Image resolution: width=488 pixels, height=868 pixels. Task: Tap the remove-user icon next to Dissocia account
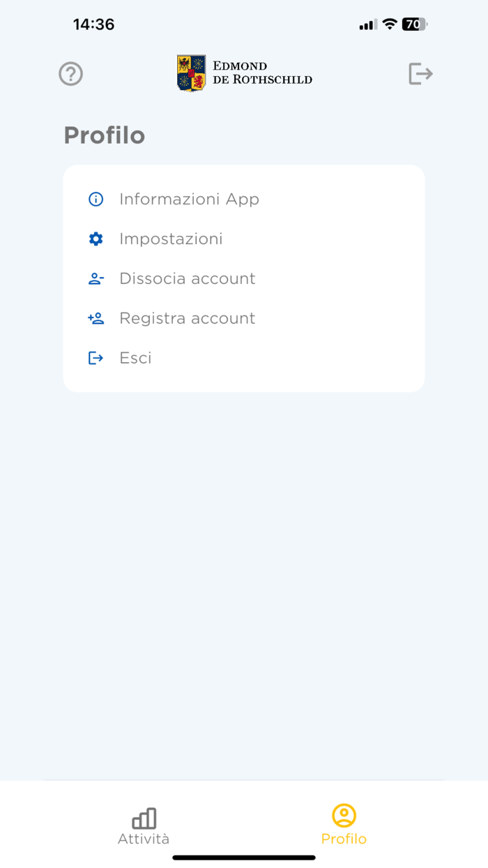tap(96, 278)
